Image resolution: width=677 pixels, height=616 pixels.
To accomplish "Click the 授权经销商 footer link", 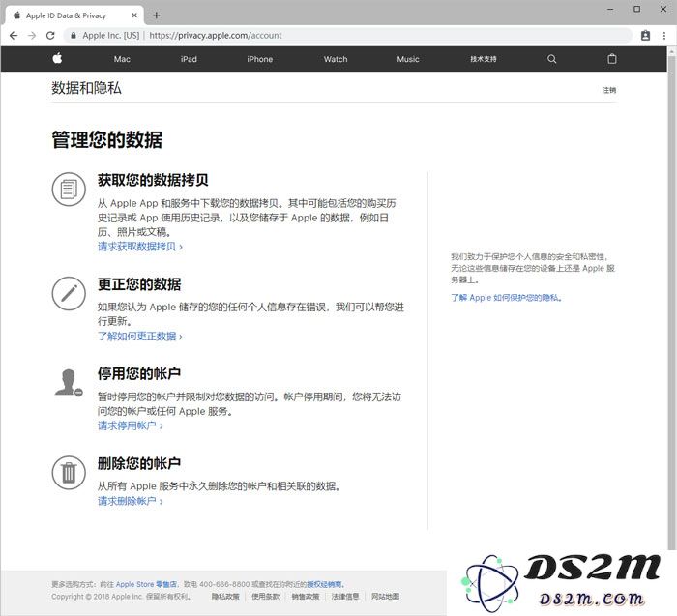I will pyautogui.click(x=324, y=584).
